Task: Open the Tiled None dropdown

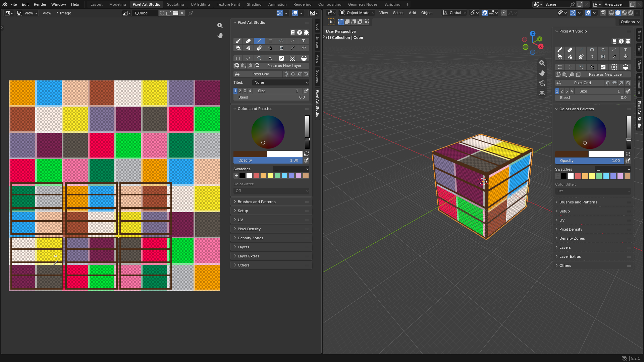Action: point(281,82)
